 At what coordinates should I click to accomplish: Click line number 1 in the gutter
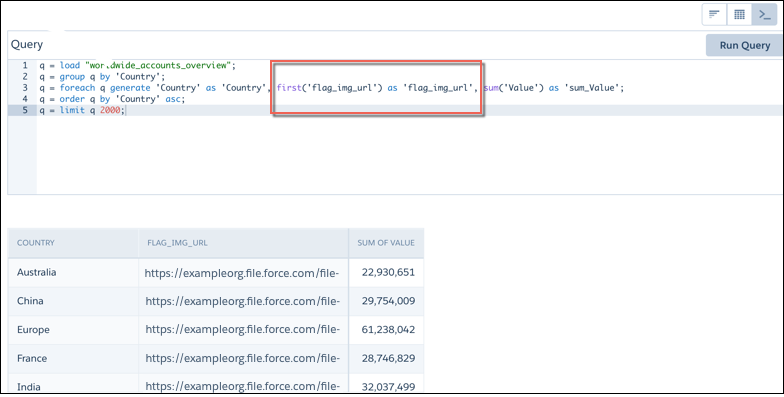tap(25, 66)
